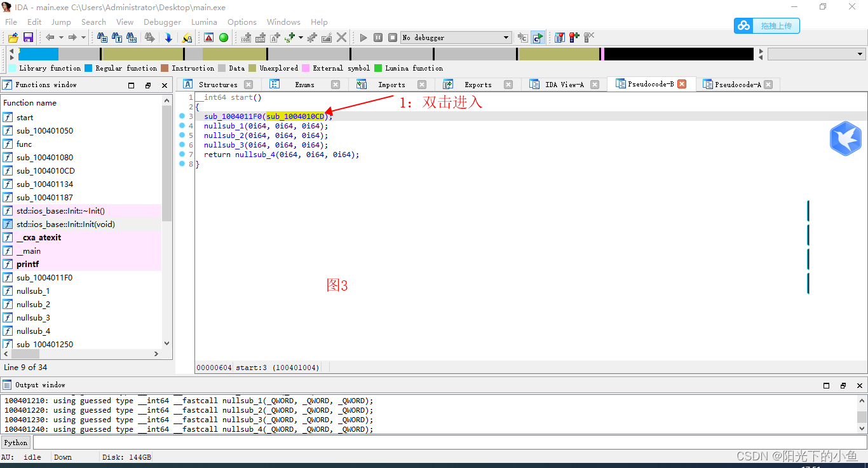Screen dimensions: 868x468
Task: Enable the highlighted C pseudocode toggle button
Action: tap(538, 38)
